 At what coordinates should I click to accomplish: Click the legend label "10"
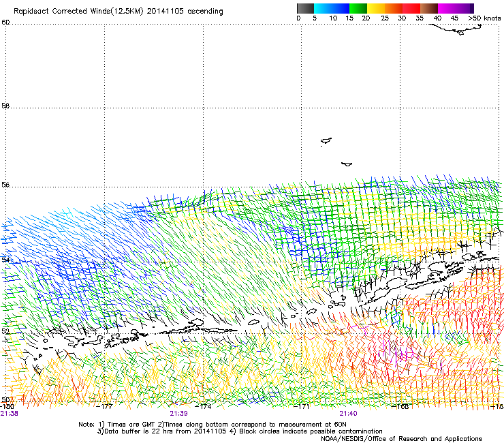333,18
